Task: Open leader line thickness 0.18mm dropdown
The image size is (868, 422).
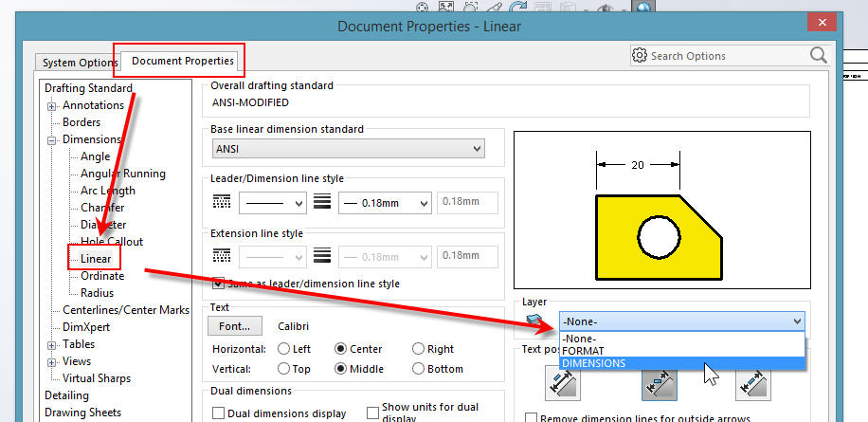Action: click(385, 203)
